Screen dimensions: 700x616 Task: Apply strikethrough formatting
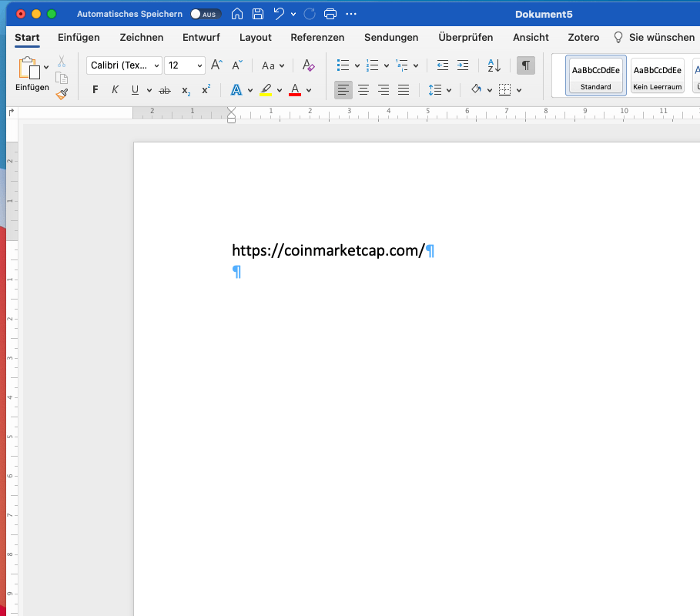[x=165, y=90]
